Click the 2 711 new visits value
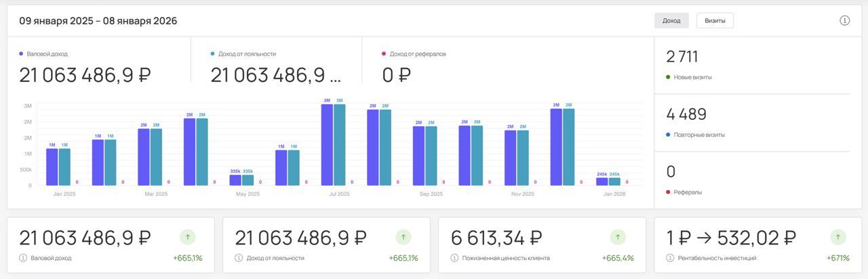The image size is (868, 279). (682, 57)
